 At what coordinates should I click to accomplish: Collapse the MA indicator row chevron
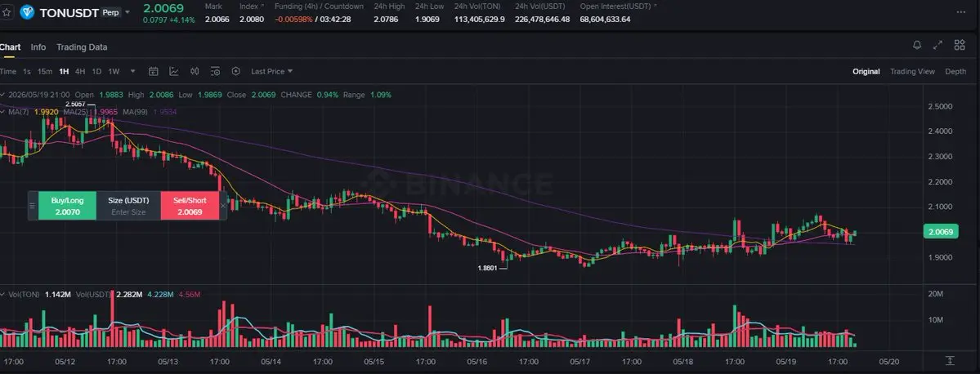pyautogui.click(x=2, y=112)
